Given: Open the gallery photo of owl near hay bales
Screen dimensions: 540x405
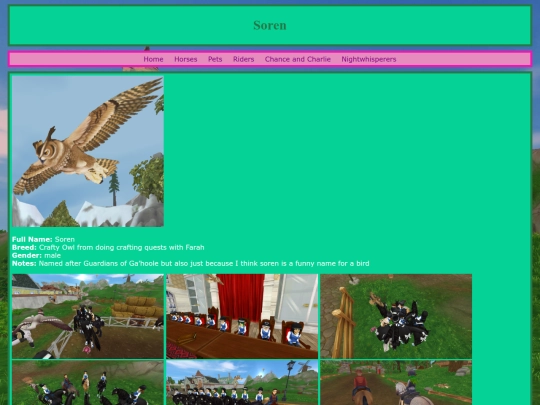Looking at the screenshot, I should click(88, 316).
